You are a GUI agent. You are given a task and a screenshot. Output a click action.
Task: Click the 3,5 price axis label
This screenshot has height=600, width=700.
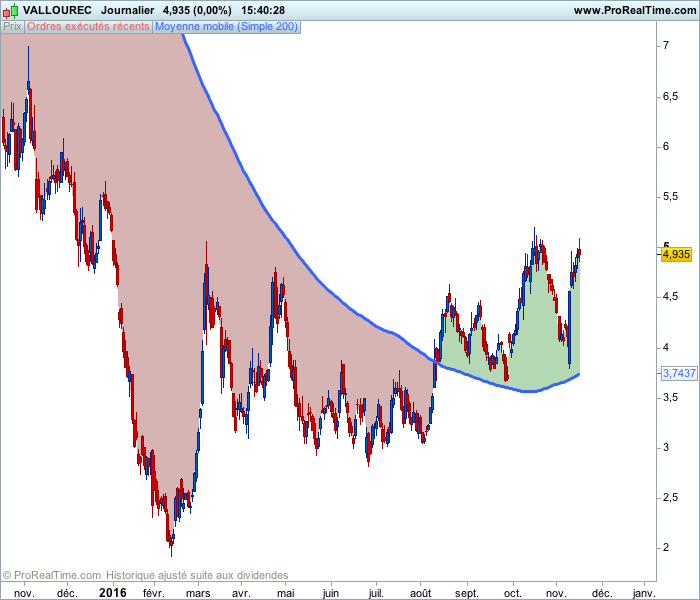coord(670,397)
